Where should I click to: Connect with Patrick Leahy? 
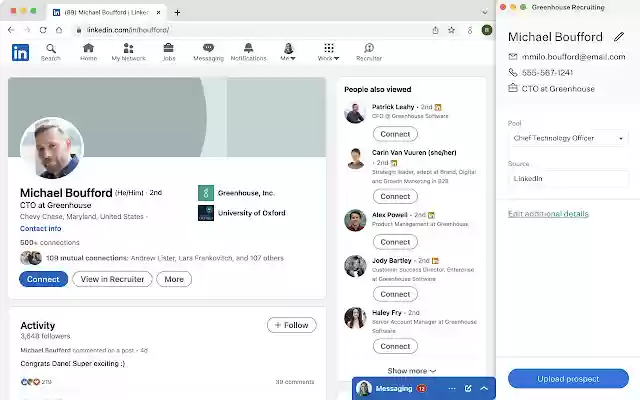pyautogui.click(x=395, y=134)
